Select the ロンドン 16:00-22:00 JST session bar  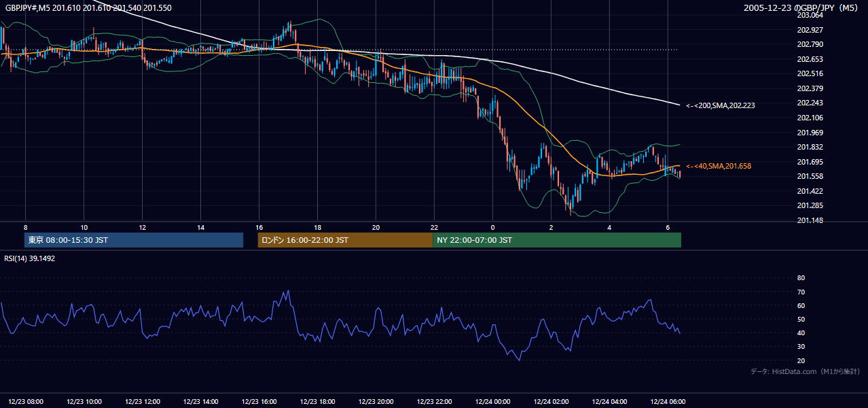[x=345, y=240]
